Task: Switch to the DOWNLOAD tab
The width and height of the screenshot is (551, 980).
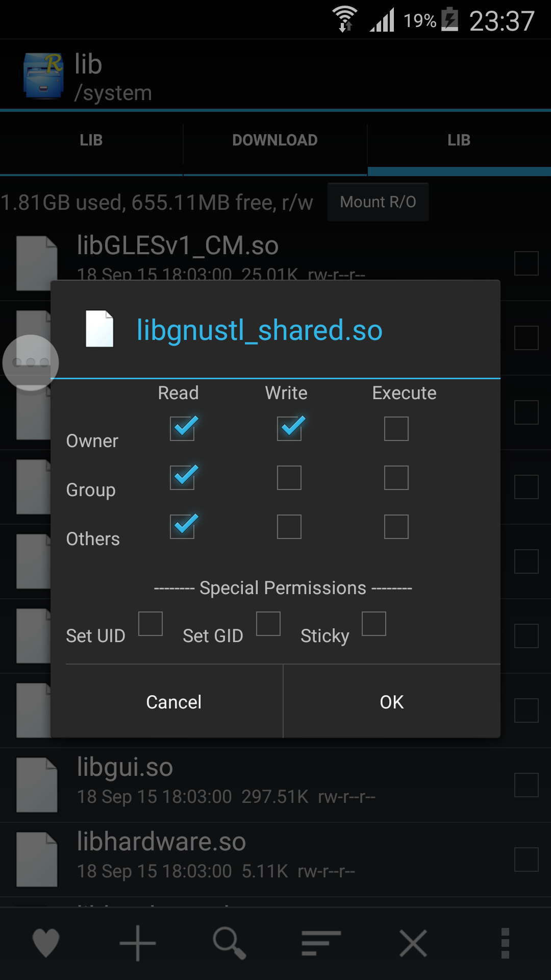Action: pyautogui.click(x=275, y=140)
